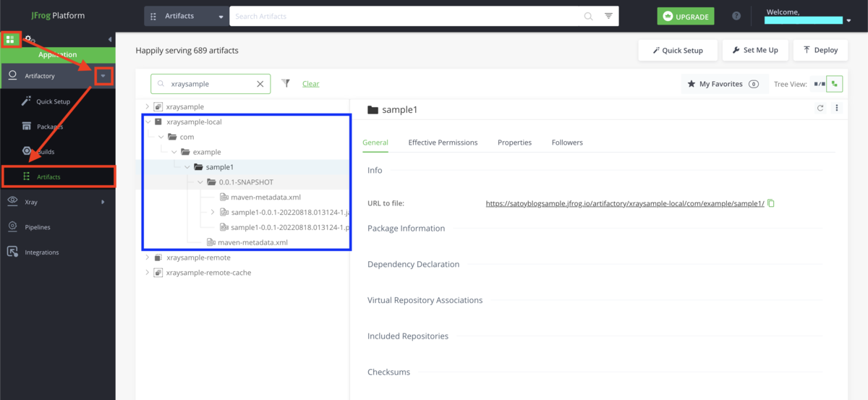868x400 pixels.
Task: Click the Xray eye icon
Action: tap(12, 202)
